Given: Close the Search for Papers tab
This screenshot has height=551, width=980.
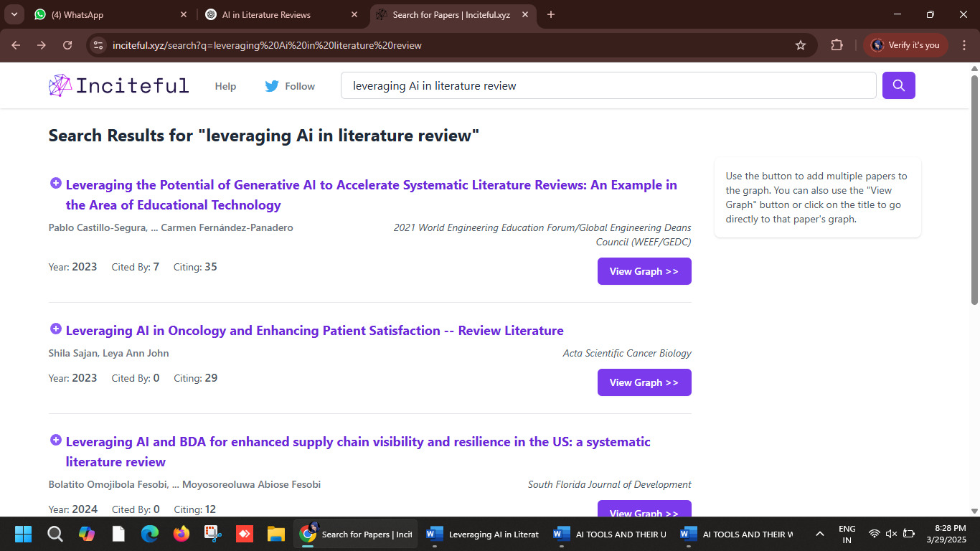Looking at the screenshot, I should tap(524, 14).
